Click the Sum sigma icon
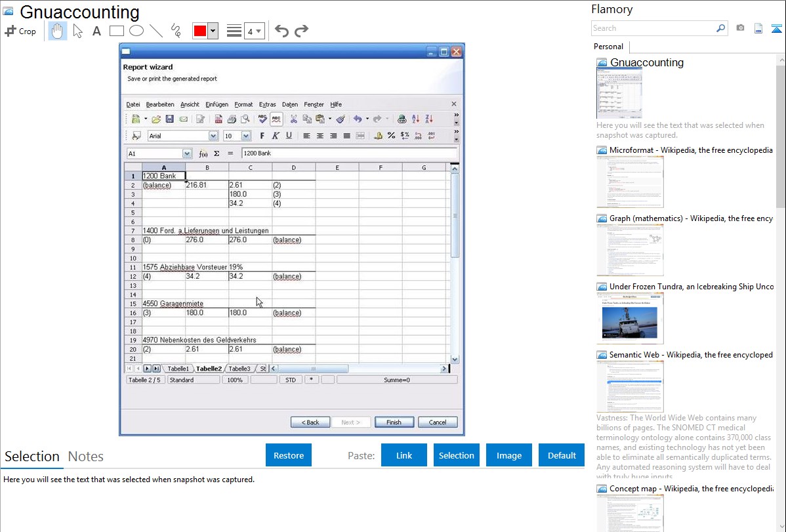This screenshot has width=786, height=532. click(217, 153)
